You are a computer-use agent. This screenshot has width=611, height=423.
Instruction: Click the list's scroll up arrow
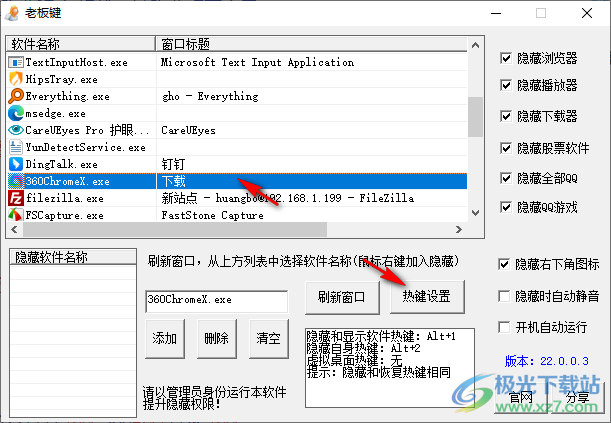[475, 46]
